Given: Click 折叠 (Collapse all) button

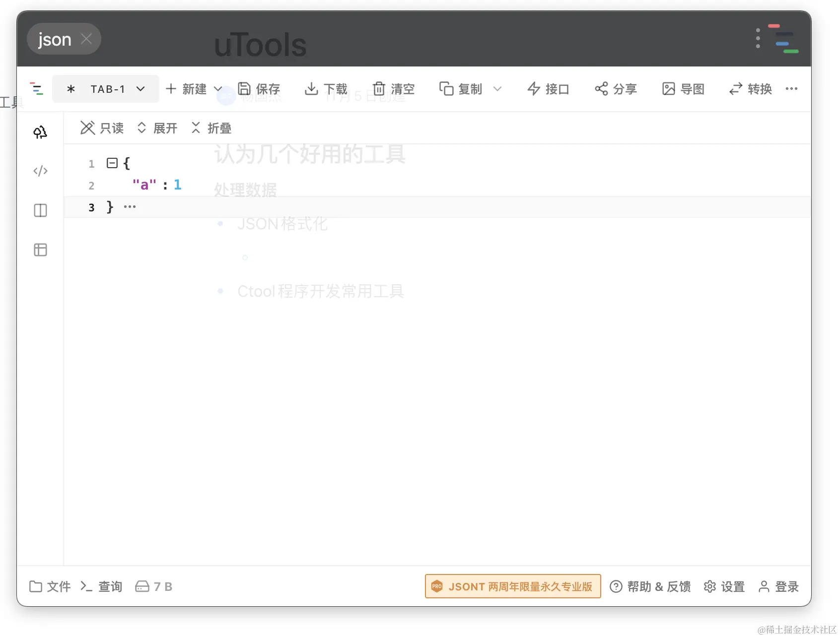Looking at the screenshot, I should (x=211, y=128).
